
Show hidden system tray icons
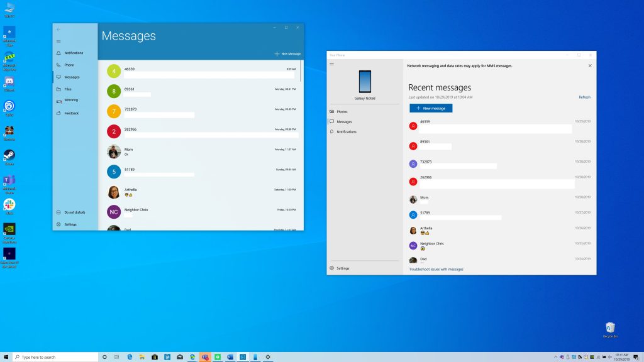pos(556,357)
